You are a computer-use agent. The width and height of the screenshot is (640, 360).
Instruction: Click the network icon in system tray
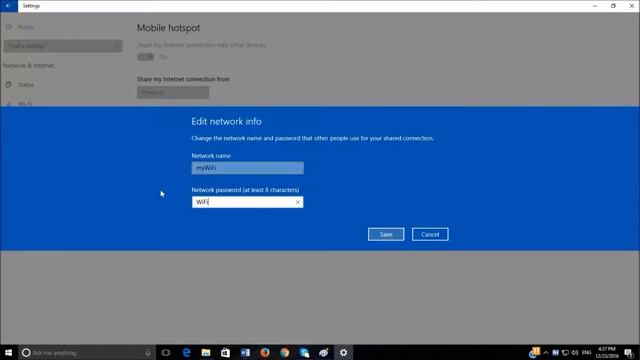(565, 353)
